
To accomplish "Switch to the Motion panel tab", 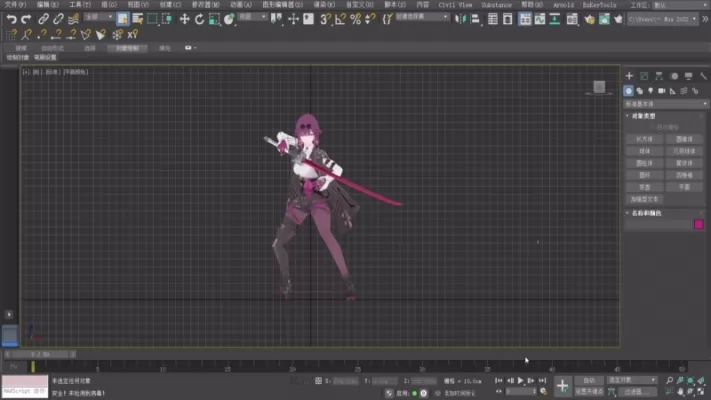I will click(x=674, y=76).
